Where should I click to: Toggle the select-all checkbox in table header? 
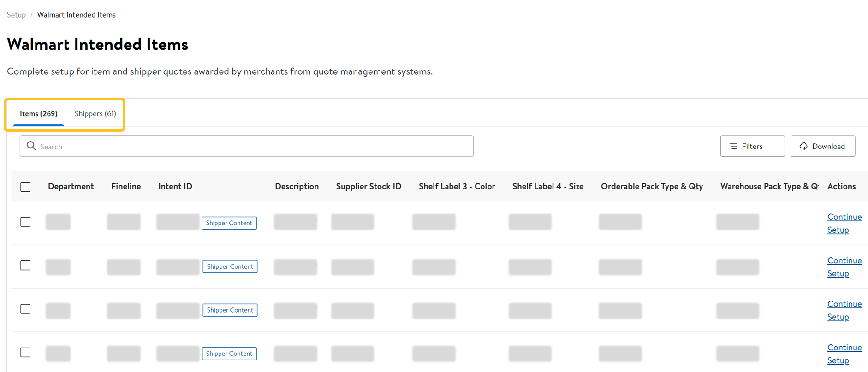pos(25,187)
